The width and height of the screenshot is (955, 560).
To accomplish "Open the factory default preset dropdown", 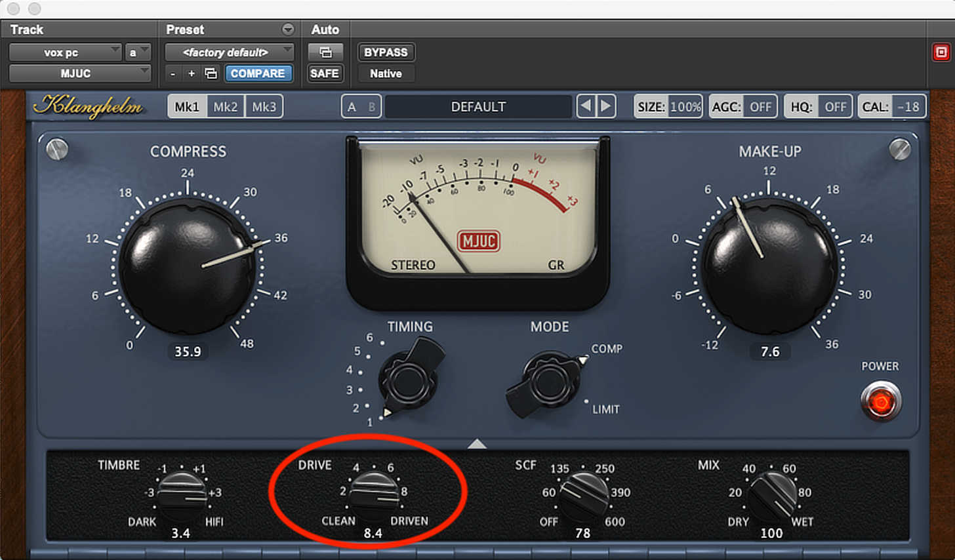I will [229, 52].
